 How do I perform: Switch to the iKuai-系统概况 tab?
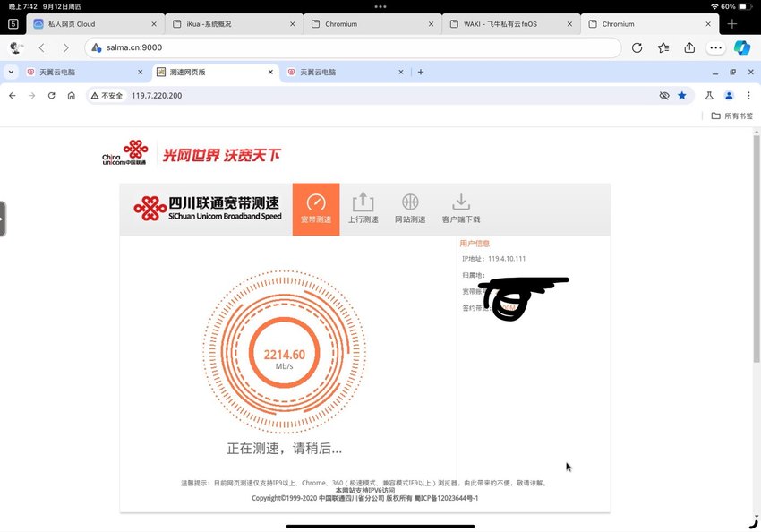pyautogui.click(x=234, y=24)
